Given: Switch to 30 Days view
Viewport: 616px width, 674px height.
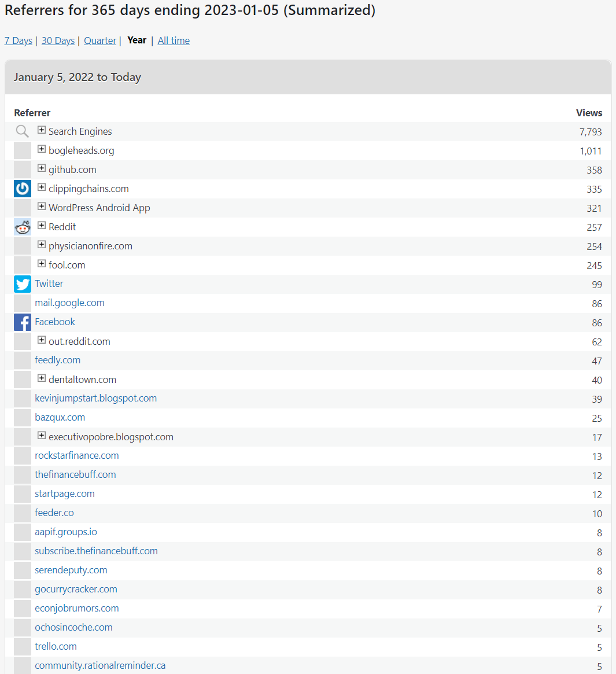Looking at the screenshot, I should [x=58, y=40].
